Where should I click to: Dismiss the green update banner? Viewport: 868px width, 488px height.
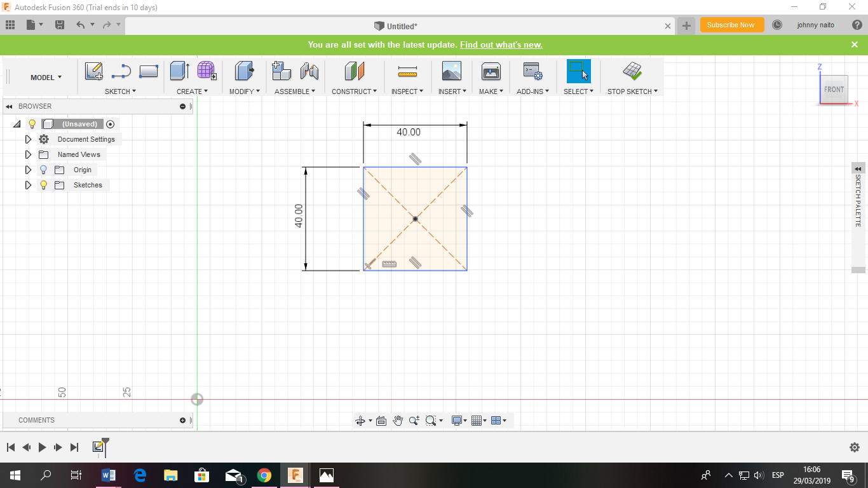click(x=855, y=44)
